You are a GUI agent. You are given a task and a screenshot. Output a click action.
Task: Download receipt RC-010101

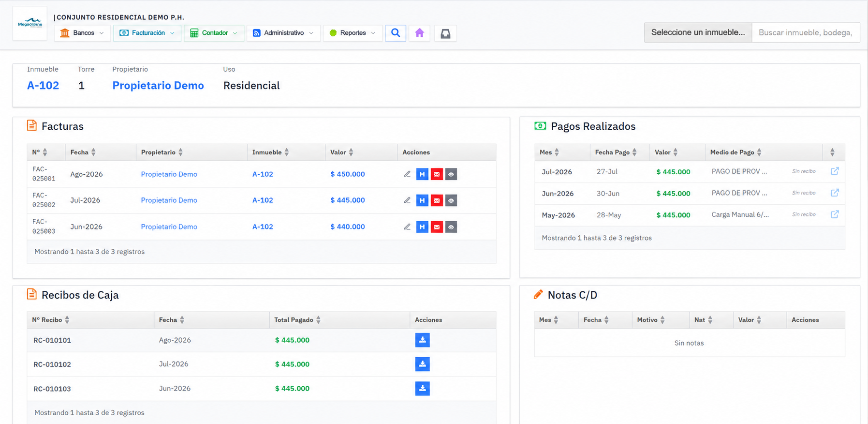422,340
